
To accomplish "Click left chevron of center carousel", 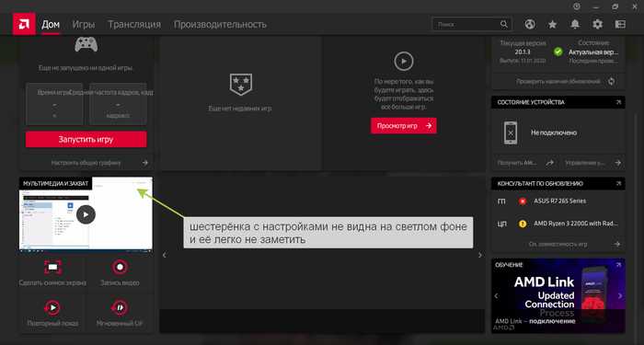I will 165,255.
